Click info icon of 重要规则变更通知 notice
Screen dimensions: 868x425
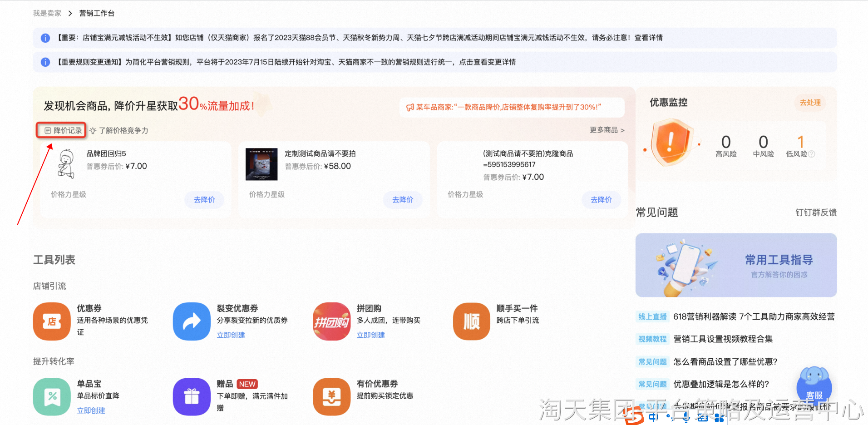(x=45, y=62)
